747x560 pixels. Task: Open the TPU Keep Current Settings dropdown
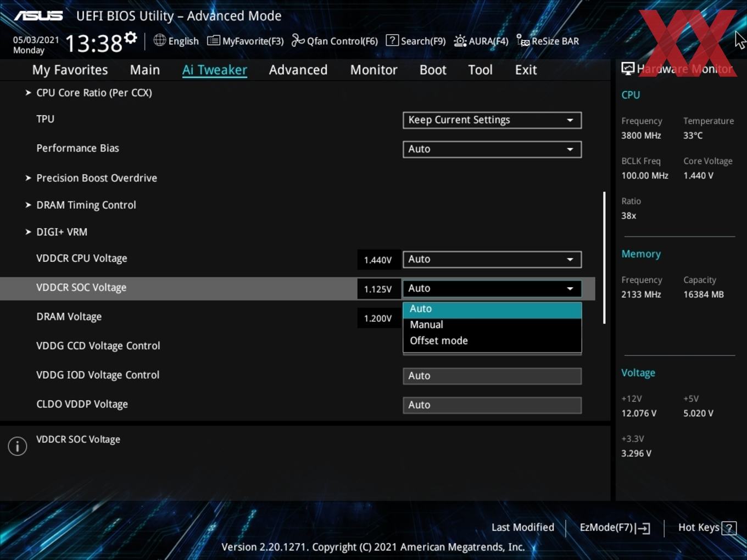pyautogui.click(x=492, y=120)
